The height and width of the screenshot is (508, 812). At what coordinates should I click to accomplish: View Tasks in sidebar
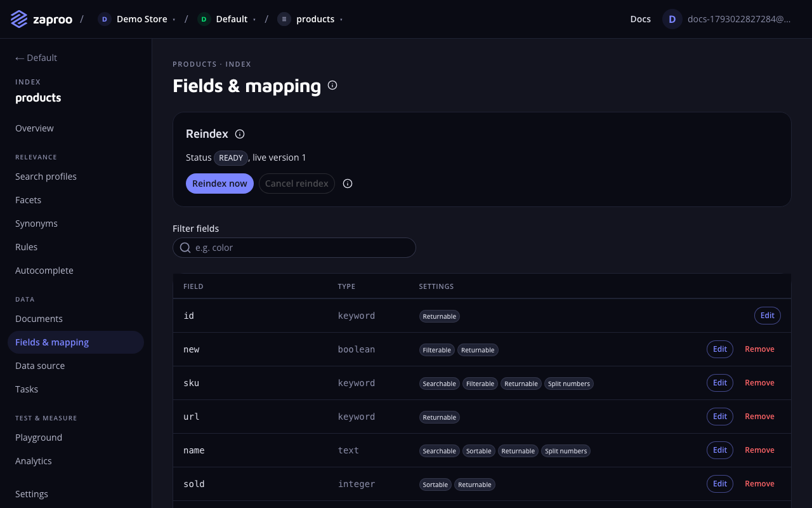pyautogui.click(x=75, y=389)
